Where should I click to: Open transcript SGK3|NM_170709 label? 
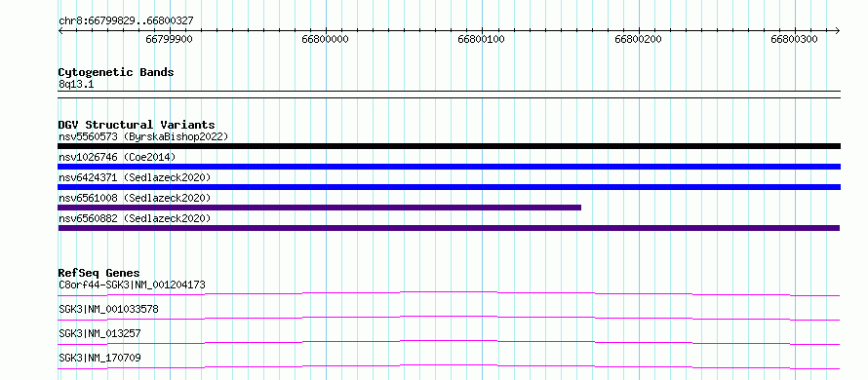pos(99,358)
